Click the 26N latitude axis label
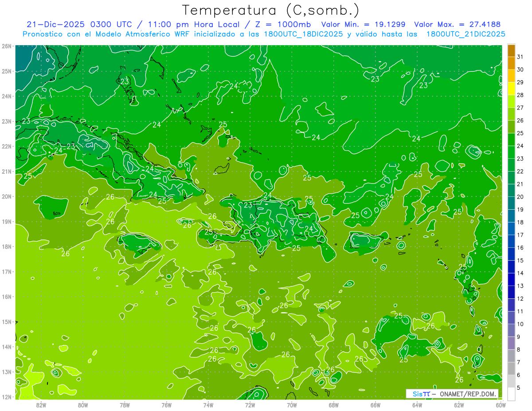Image resolution: width=532 pixels, height=411 pixels. (x=7, y=46)
